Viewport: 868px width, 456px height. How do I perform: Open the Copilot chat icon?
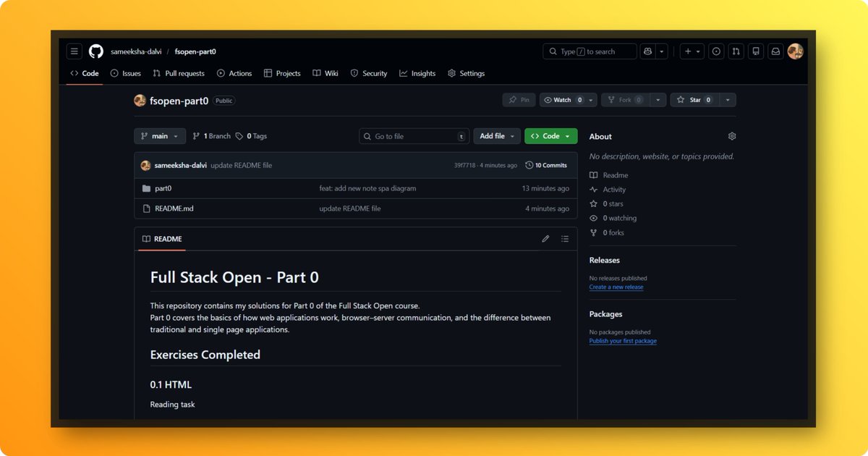click(x=647, y=51)
